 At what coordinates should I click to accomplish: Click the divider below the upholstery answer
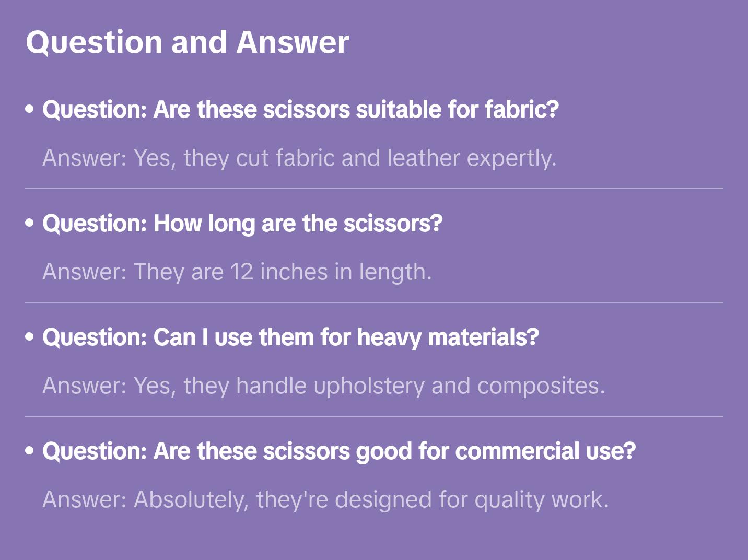[374, 416]
